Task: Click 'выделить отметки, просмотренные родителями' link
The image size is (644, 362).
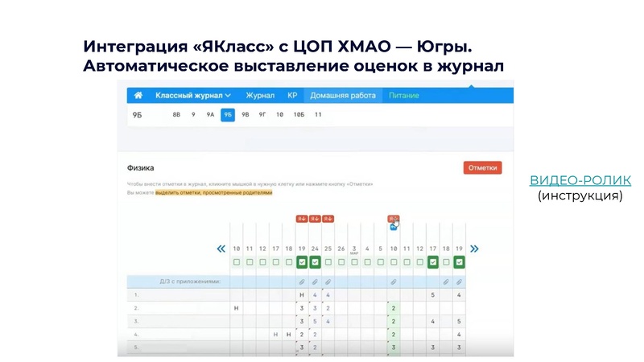Action: coord(213,192)
